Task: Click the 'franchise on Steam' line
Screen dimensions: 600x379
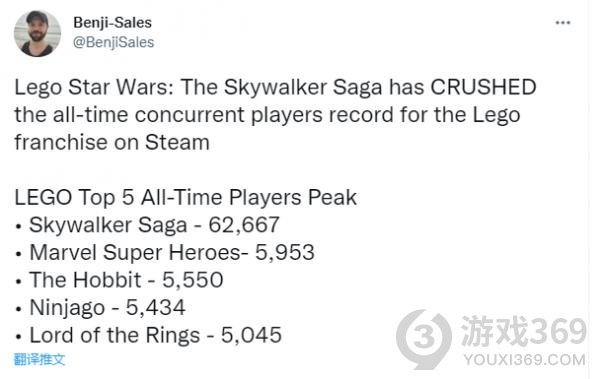Action: point(112,142)
